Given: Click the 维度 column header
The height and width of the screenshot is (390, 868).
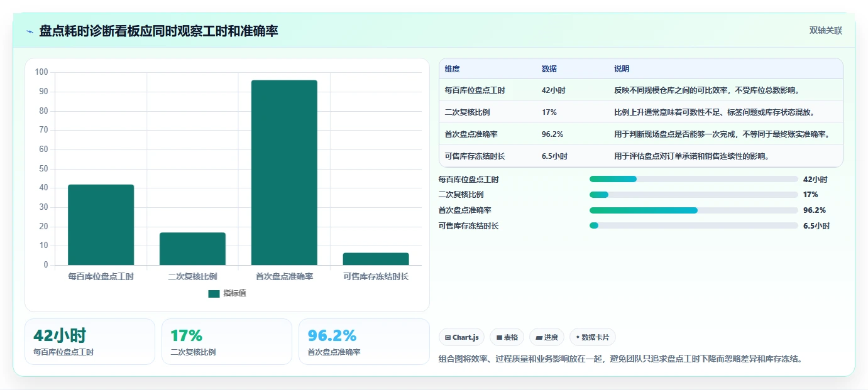Looking at the screenshot, I should click(x=452, y=69).
